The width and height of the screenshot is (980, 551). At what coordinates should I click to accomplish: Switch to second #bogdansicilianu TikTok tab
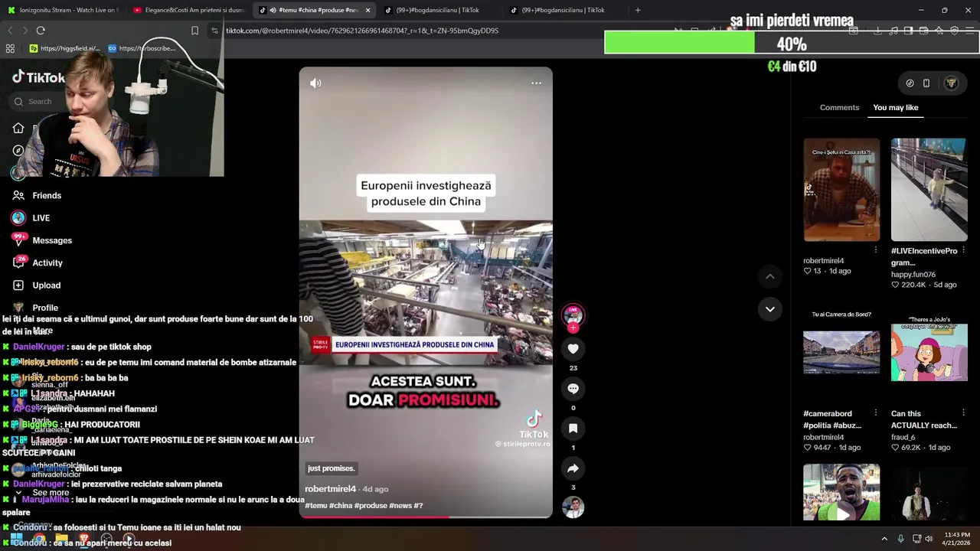coord(563,10)
